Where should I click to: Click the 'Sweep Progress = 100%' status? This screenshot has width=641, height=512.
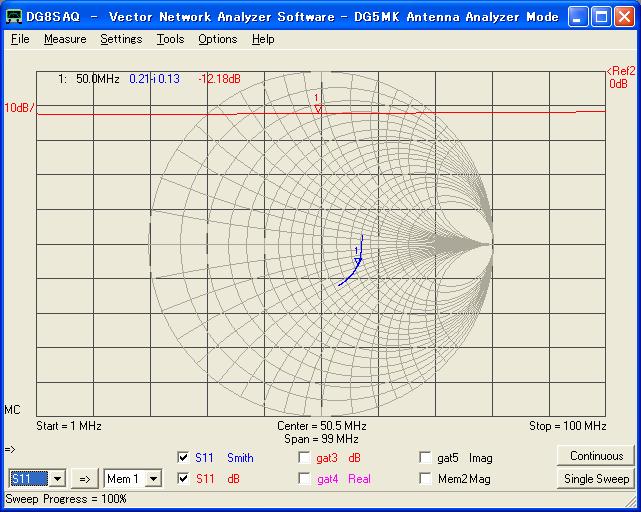[66, 499]
